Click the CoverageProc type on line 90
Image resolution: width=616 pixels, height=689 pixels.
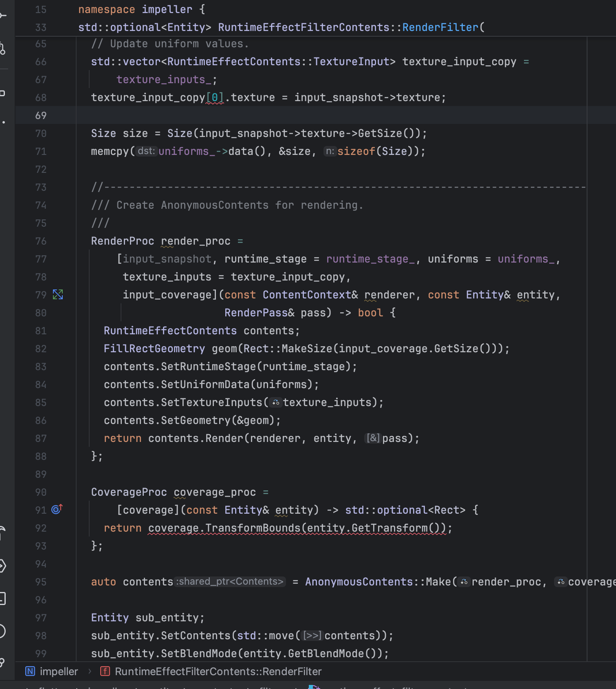(x=129, y=492)
